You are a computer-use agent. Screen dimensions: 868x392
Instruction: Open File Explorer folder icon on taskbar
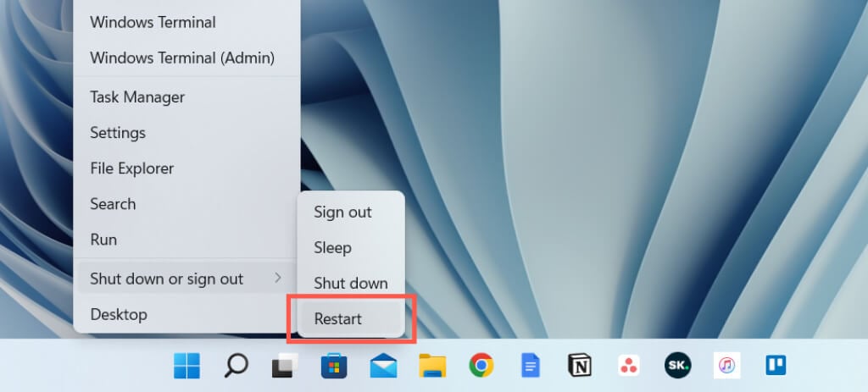(x=432, y=366)
